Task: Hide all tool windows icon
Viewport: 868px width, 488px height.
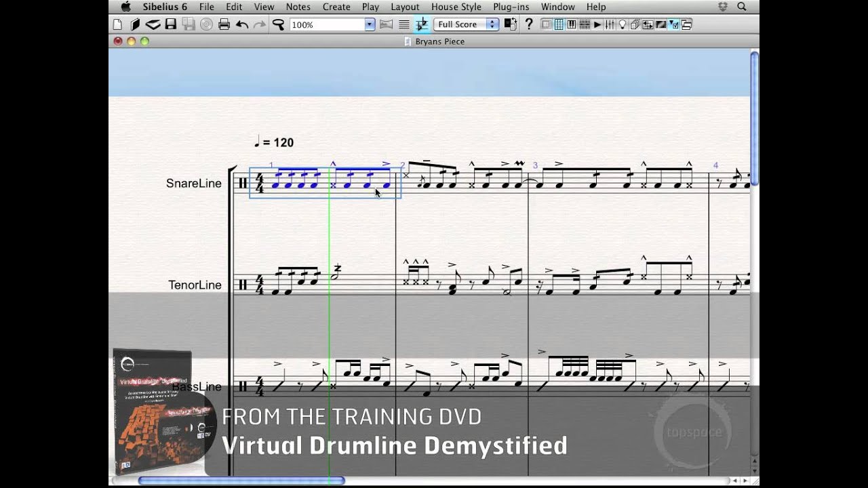Action: (686, 24)
